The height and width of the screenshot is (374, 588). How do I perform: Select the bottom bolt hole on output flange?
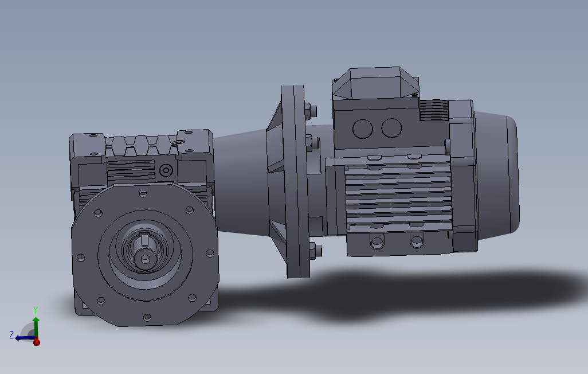coord(147,318)
